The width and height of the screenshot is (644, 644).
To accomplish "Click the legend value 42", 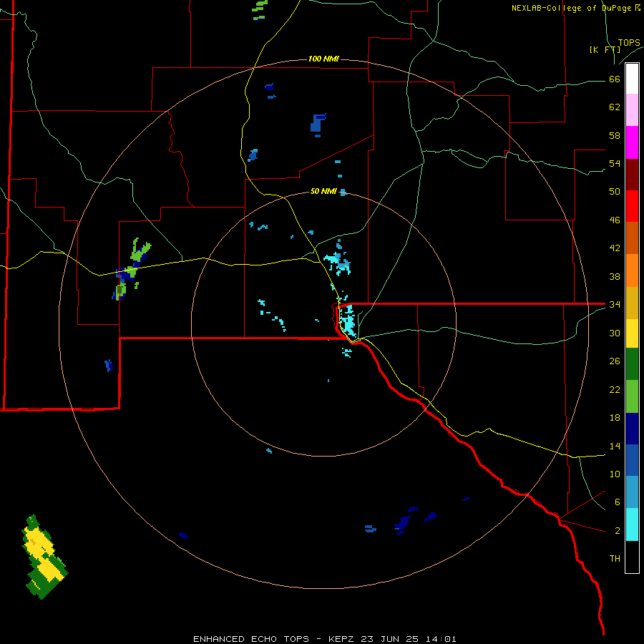I will 615,248.
